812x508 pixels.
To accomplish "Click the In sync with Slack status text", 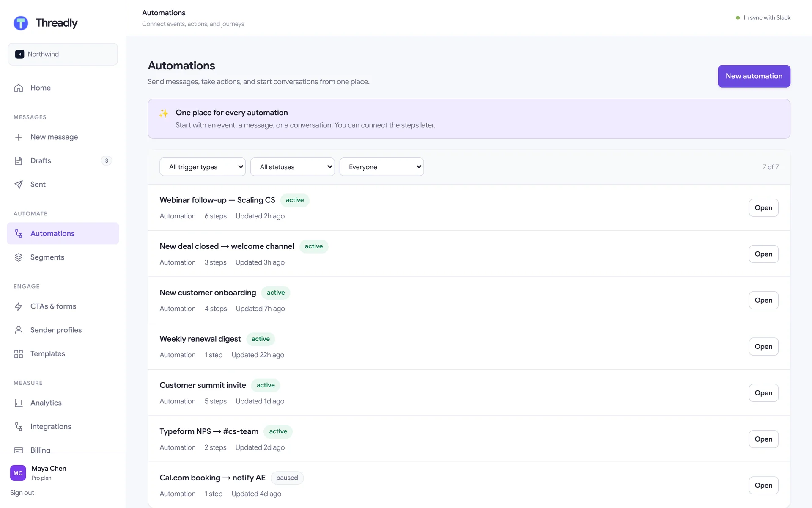I will (x=767, y=18).
